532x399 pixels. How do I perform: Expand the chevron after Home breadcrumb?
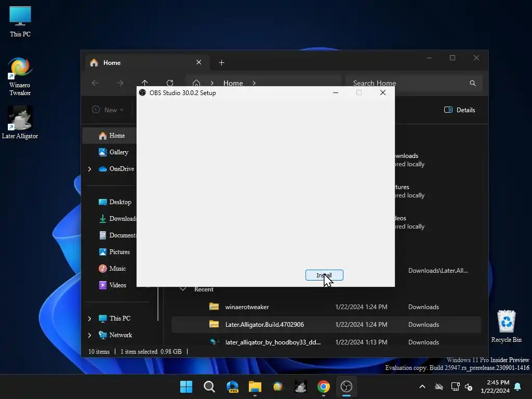[254, 83]
